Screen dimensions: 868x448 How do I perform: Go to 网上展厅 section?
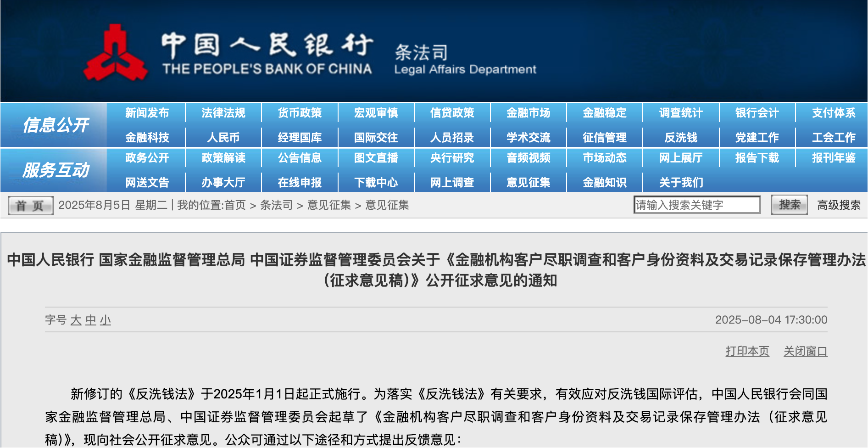(681, 158)
